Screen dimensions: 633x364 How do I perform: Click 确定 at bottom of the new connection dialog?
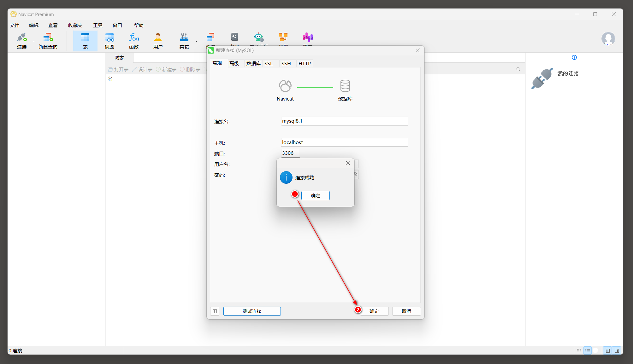(374, 311)
